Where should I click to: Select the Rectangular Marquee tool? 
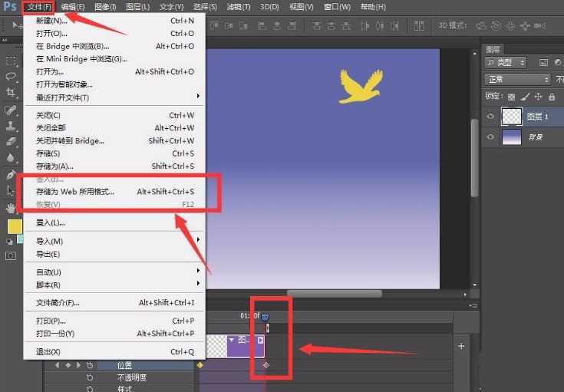click(11, 61)
